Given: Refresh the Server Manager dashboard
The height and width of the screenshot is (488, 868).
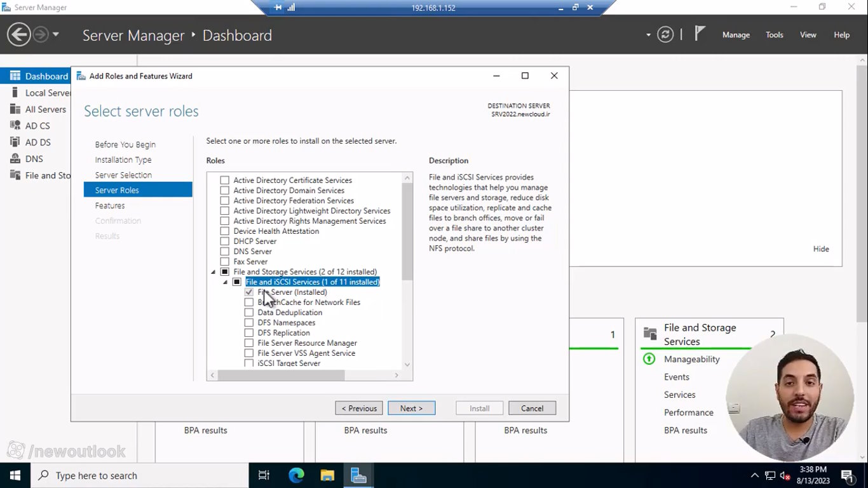Looking at the screenshot, I should pyautogui.click(x=665, y=34).
